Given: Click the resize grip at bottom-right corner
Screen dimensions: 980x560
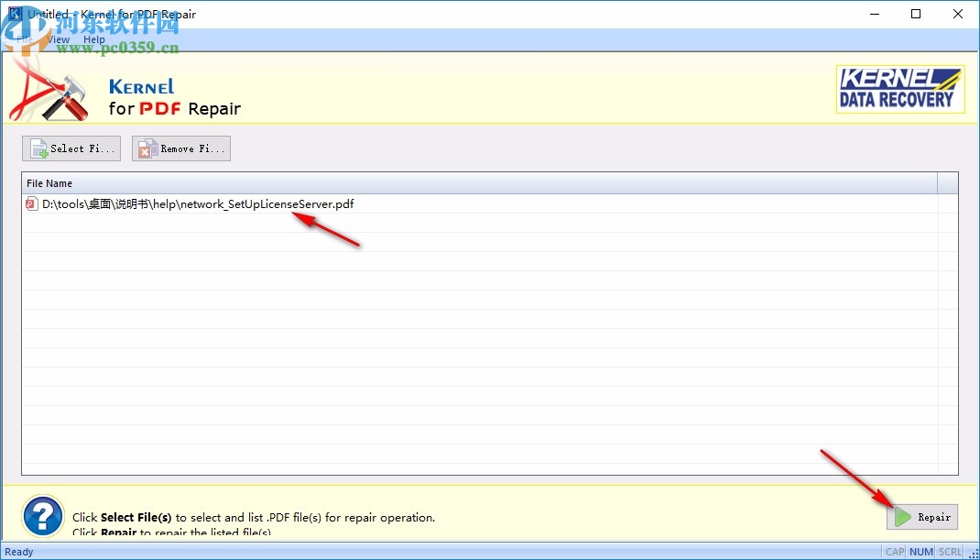Looking at the screenshot, I should 974,554.
